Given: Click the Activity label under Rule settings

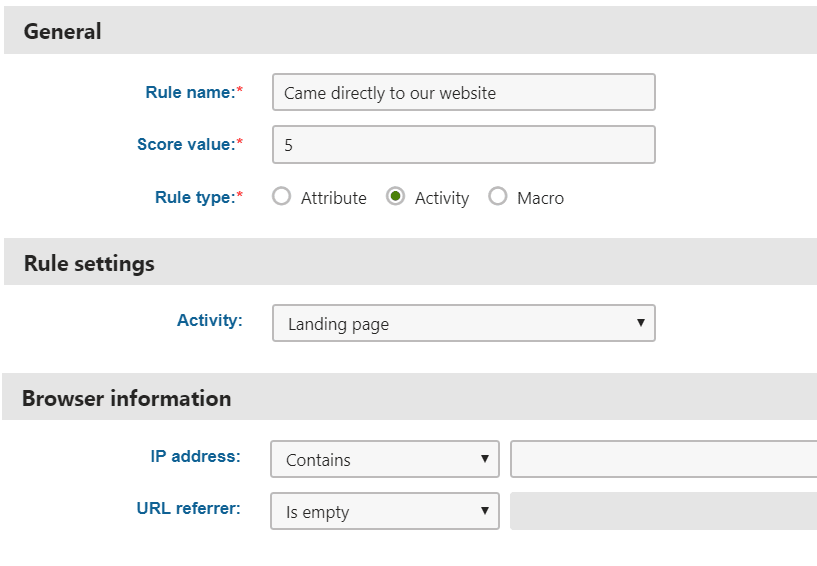Looking at the screenshot, I should click(x=209, y=320).
